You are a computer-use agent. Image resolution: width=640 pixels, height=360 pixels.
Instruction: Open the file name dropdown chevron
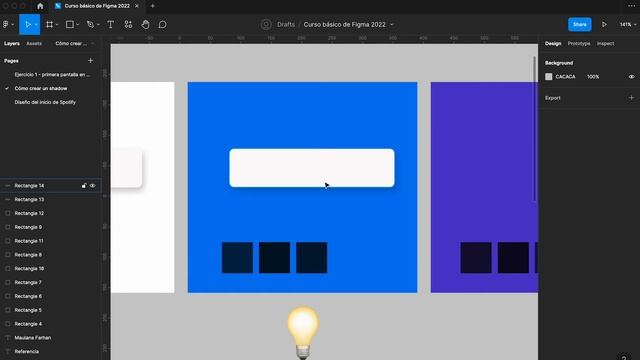(392, 24)
